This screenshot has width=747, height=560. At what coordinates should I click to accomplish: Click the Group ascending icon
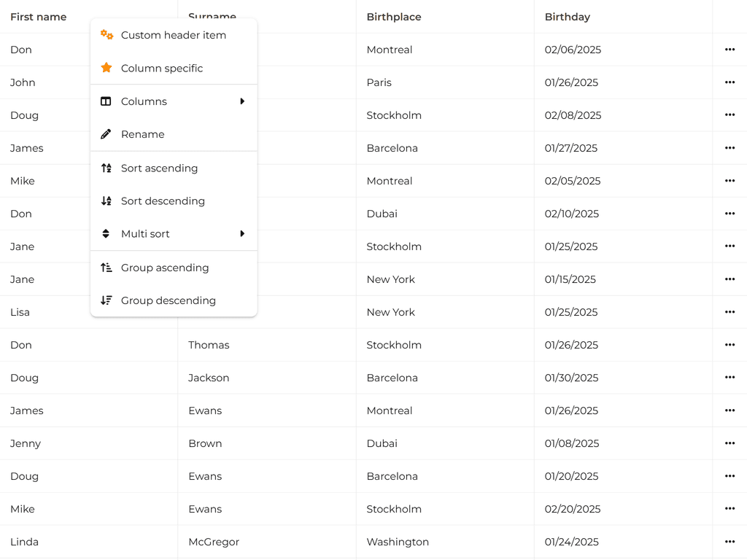tap(107, 268)
